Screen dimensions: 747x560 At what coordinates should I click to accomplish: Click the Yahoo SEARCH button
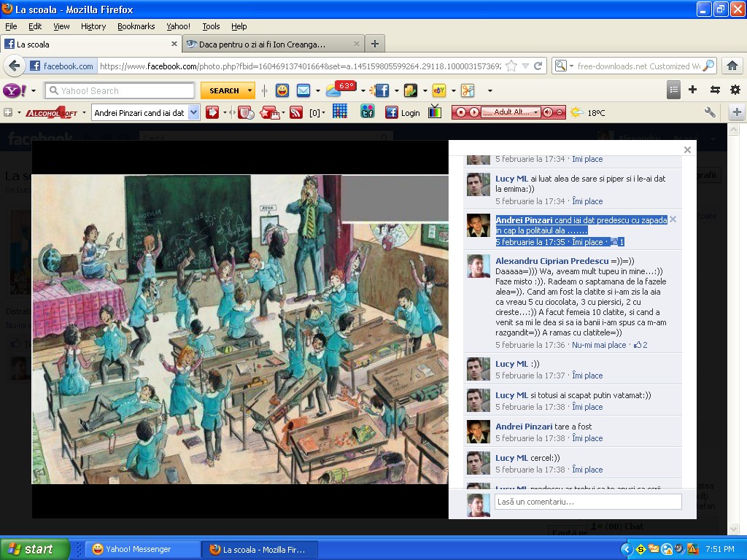[x=223, y=90]
